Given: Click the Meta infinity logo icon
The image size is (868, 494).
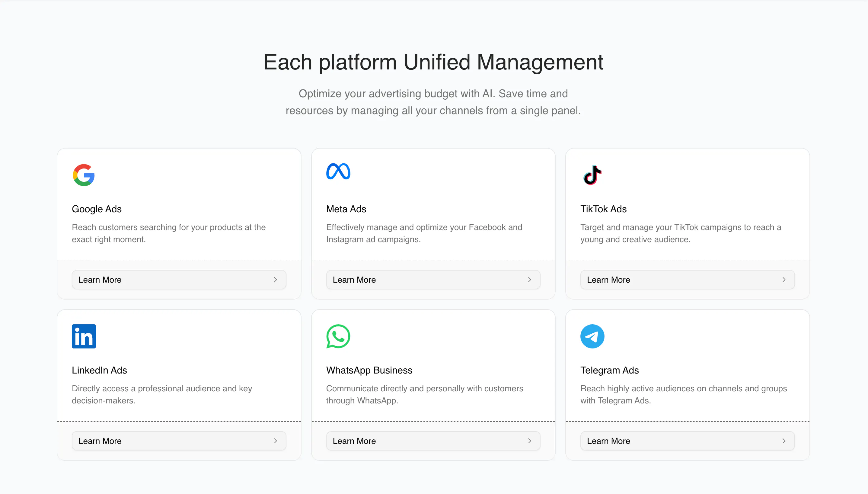Looking at the screenshot, I should tap(338, 171).
